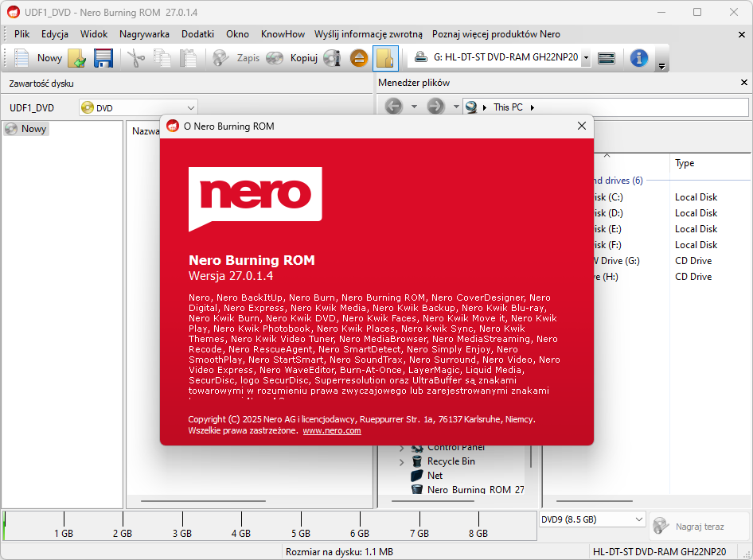Select the Local Disk (D:) row
753x560 pixels.
[x=673, y=213]
